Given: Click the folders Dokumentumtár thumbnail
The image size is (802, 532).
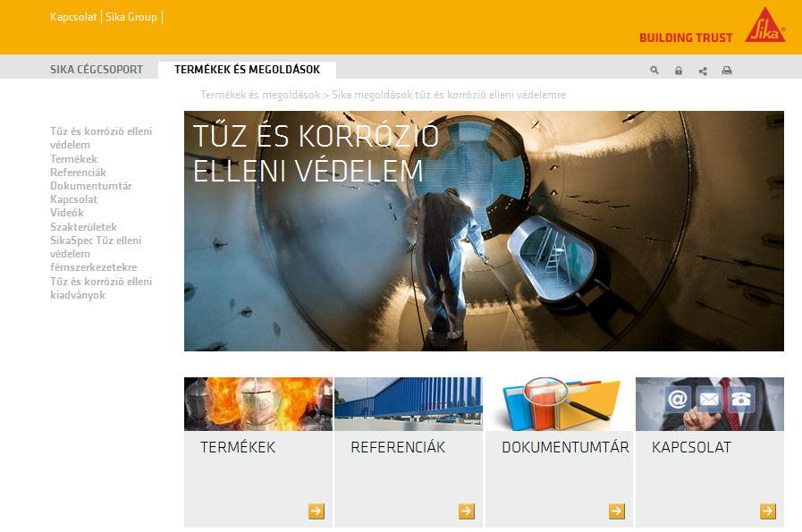Looking at the screenshot, I should pyautogui.click(x=559, y=404).
